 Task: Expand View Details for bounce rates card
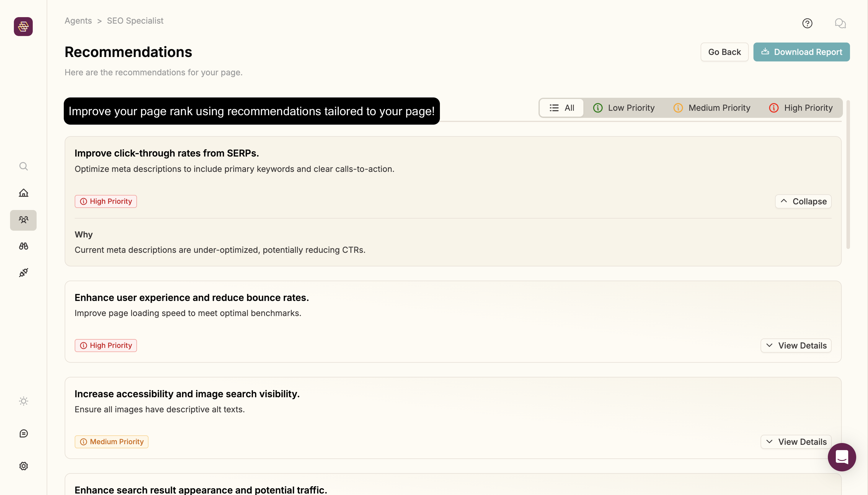pyautogui.click(x=796, y=346)
